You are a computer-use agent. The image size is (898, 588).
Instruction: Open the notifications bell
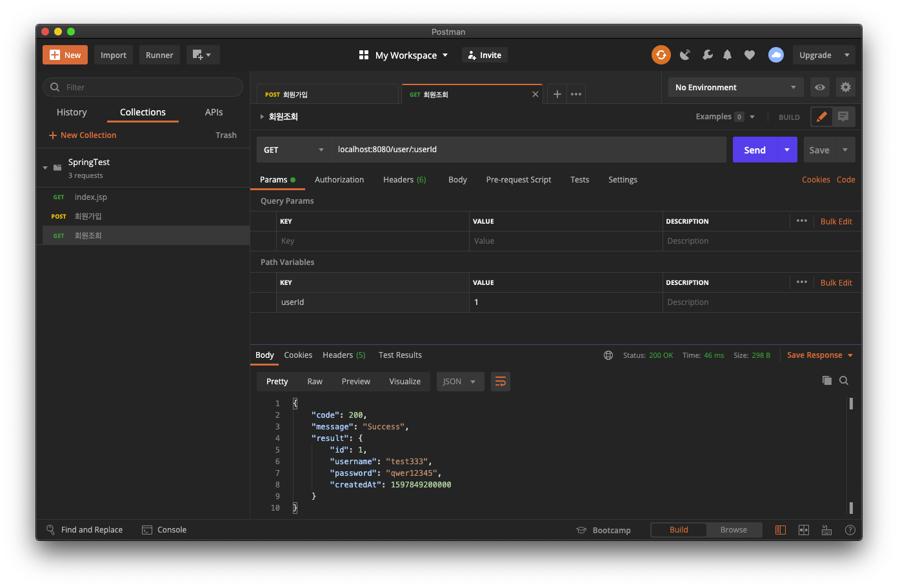click(x=728, y=55)
